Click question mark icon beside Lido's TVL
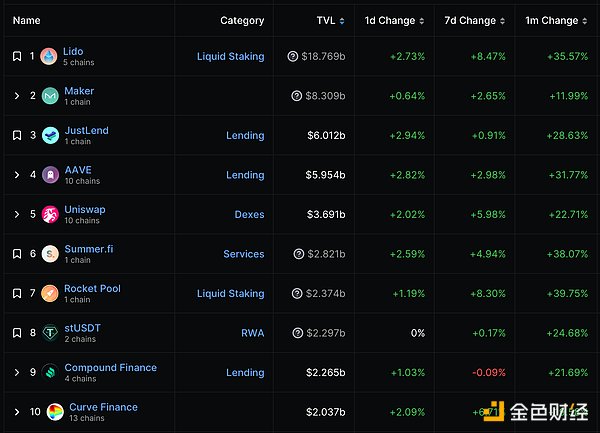This screenshot has height=433, width=600. (293, 57)
